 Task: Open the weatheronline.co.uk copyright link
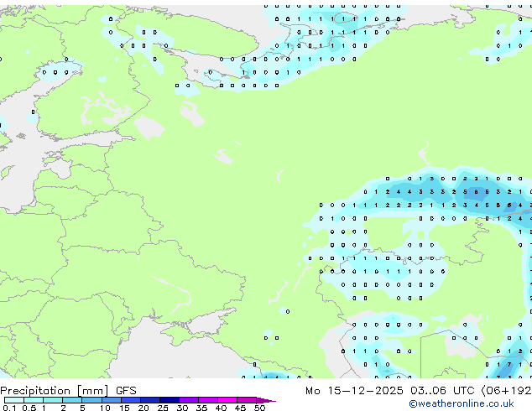[x=462, y=403]
